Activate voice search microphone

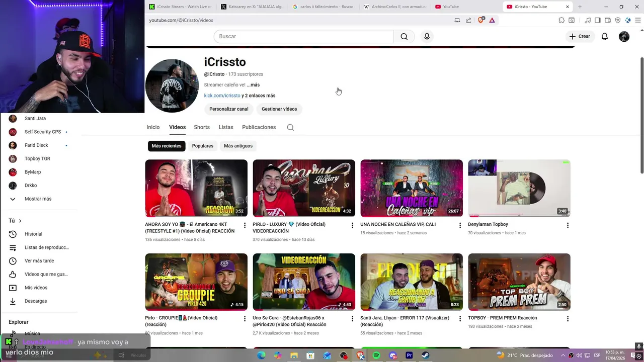click(427, 36)
